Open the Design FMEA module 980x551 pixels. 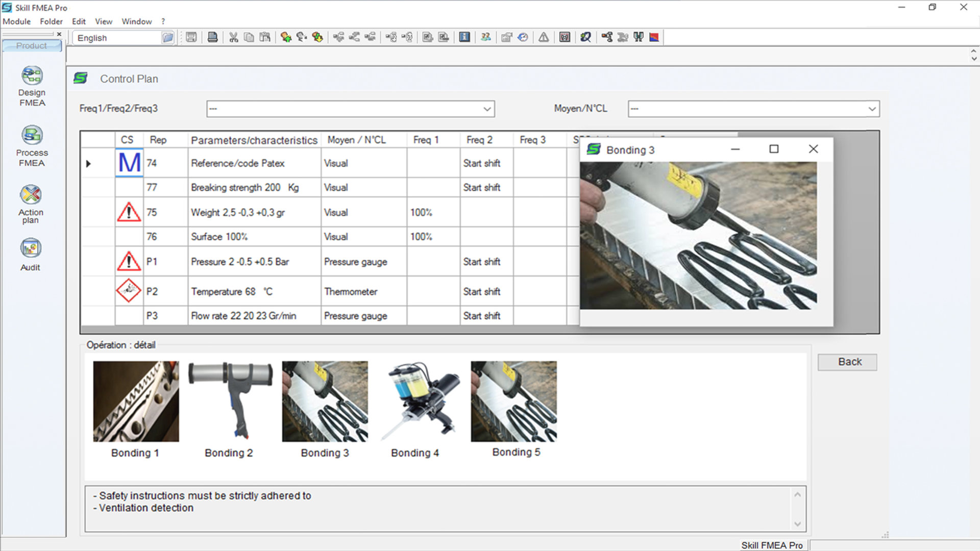[x=32, y=86]
